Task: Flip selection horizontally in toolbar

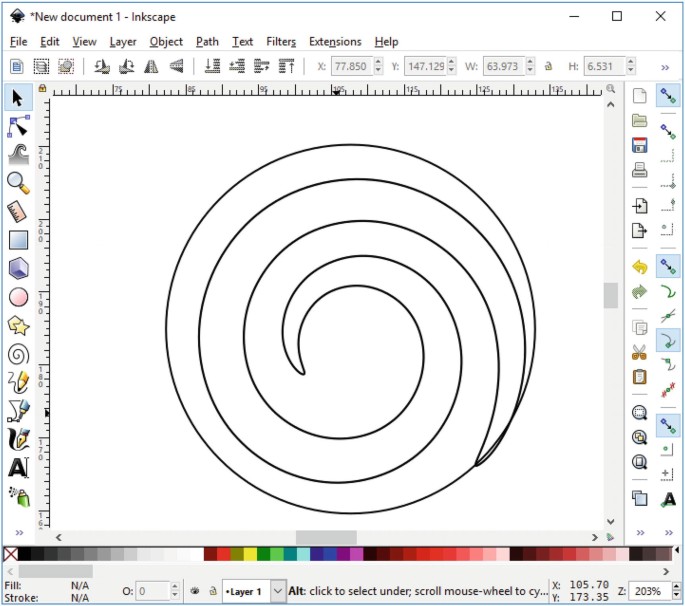Action: click(x=152, y=67)
